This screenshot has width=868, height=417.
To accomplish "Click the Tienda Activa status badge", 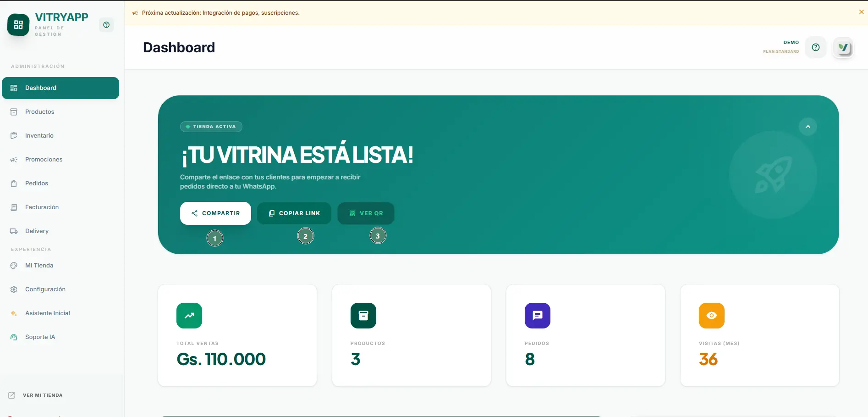I will coord(211,127).
